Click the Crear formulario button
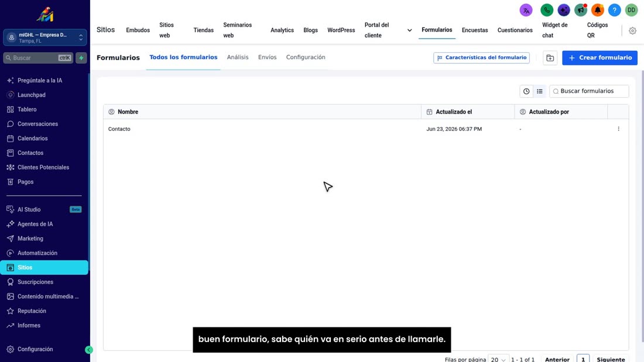 tap(600, 58)
